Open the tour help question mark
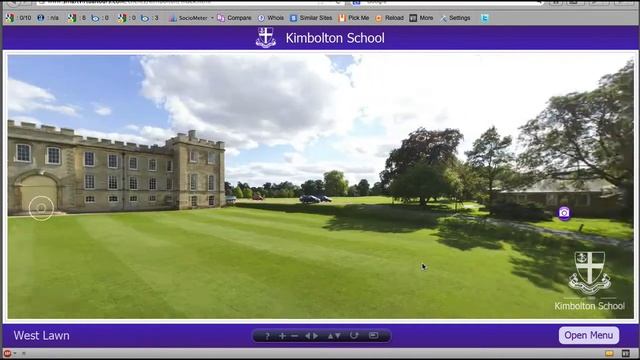 pos(267,336)
